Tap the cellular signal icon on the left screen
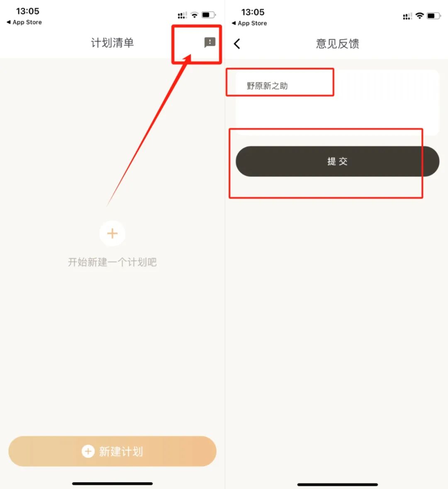The width and height of the screenshot is (448, 489). 182,15
